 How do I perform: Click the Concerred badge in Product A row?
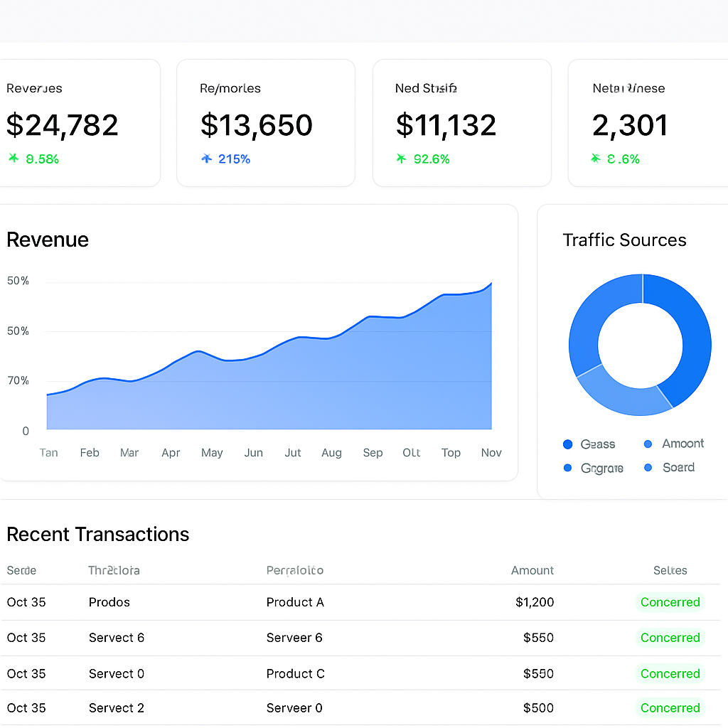click(x=670, y=602)
